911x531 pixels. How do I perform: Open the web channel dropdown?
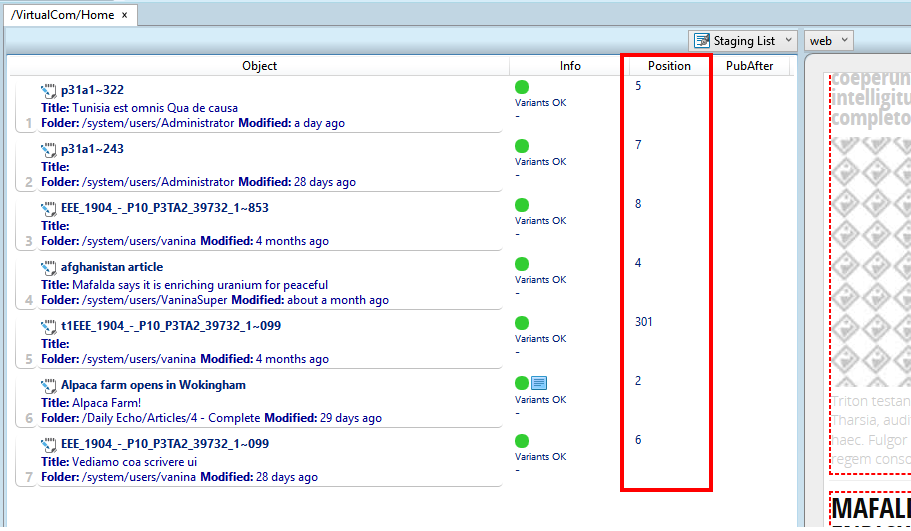pos(828,41)
